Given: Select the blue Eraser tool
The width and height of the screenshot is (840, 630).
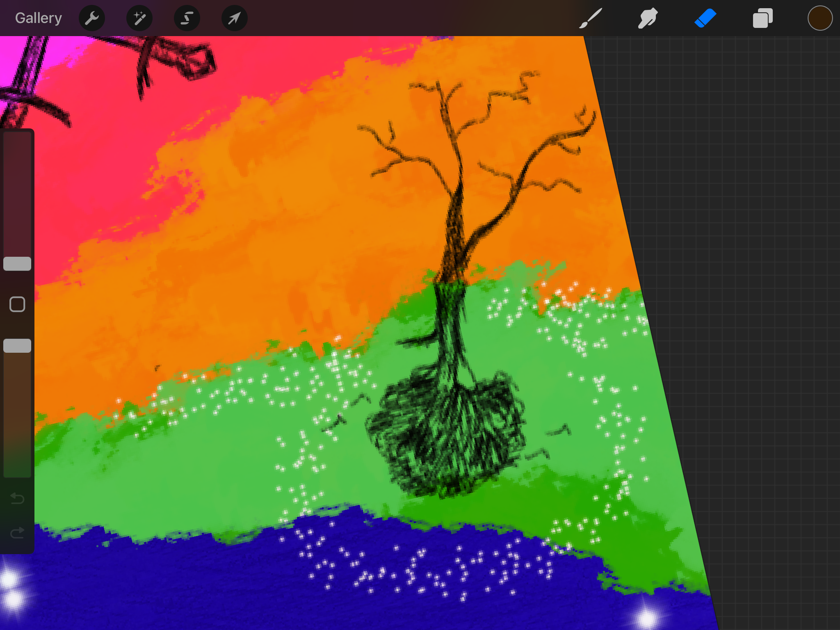Looking at the screenshot, I should 705,18.
